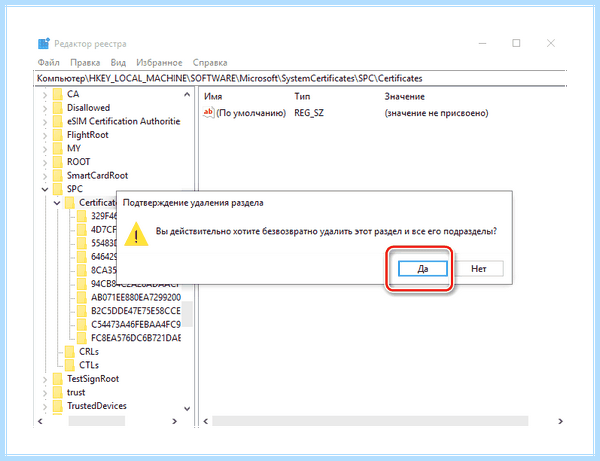Expand the SmartCardRoot key
This screenshot has height=461, width=600.
click(45, 176)
